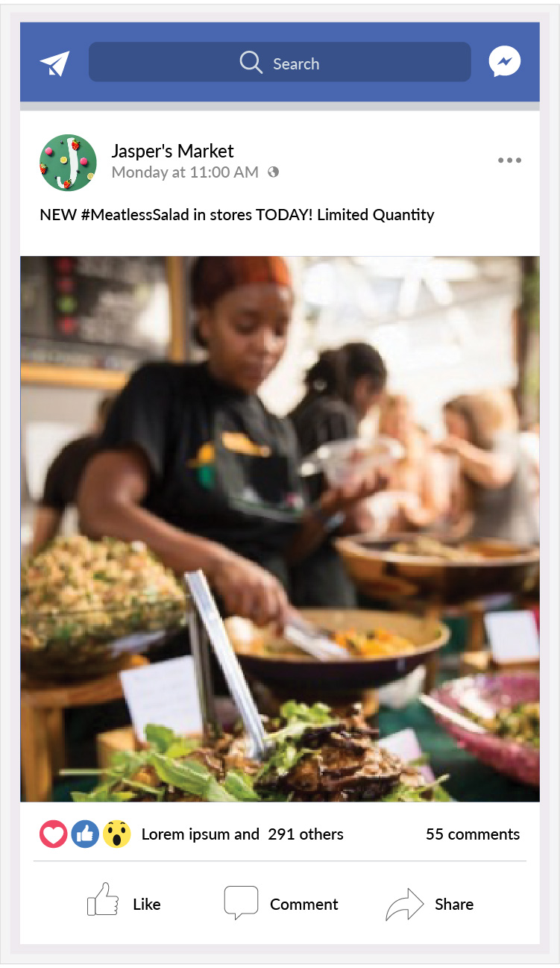This screenshot has width=560, height=968.
Task: Click the Search input field
Action: [280, 62]
